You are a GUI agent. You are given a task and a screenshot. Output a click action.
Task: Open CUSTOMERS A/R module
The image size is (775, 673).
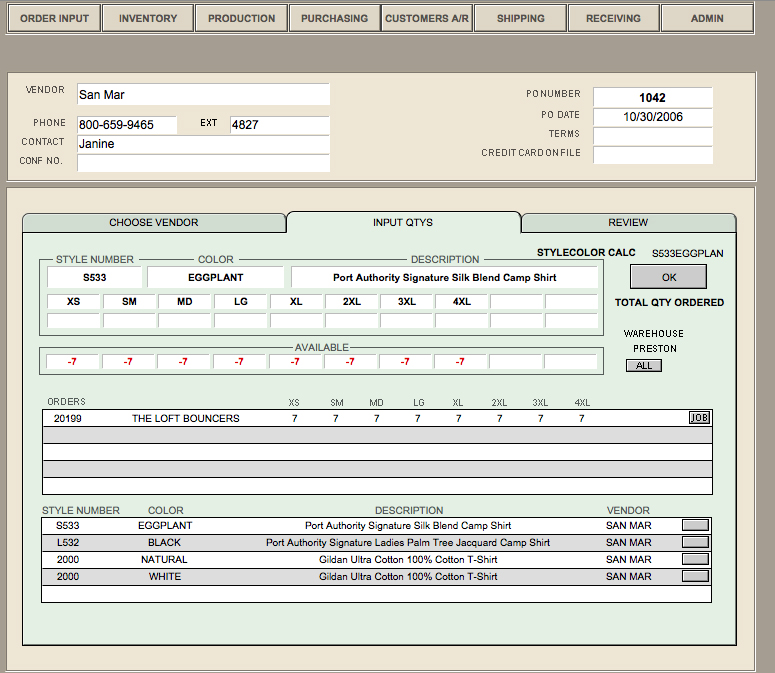[427, 18]
